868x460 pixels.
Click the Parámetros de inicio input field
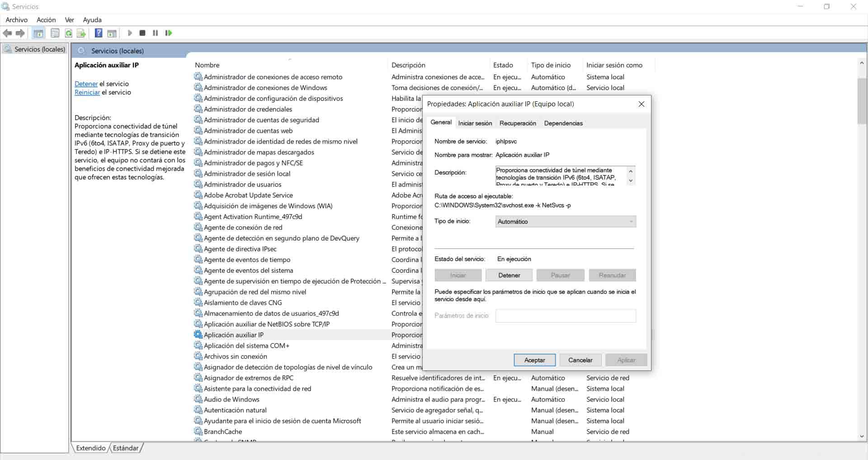click(566, 316)
